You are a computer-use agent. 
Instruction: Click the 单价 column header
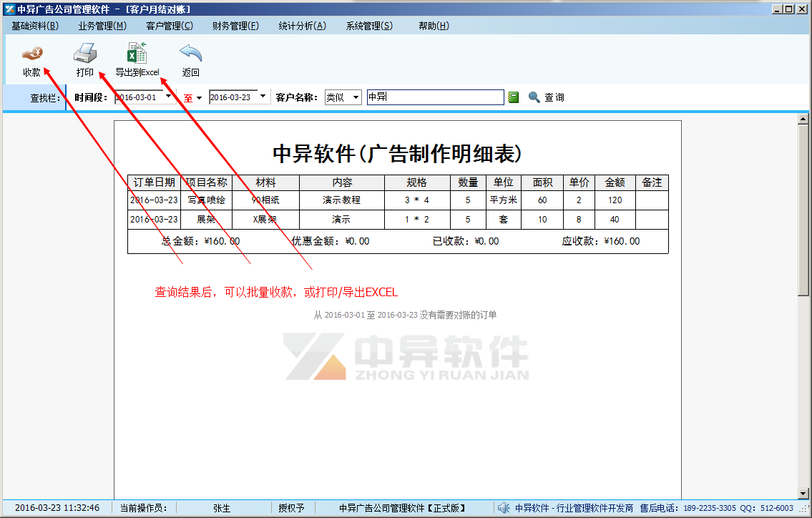click(579, 182)
